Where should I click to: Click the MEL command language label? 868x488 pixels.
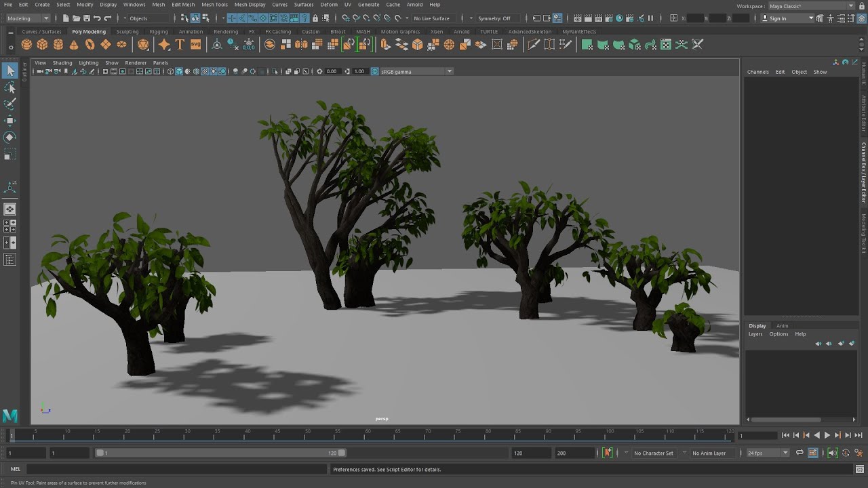(x=16, y=469)
